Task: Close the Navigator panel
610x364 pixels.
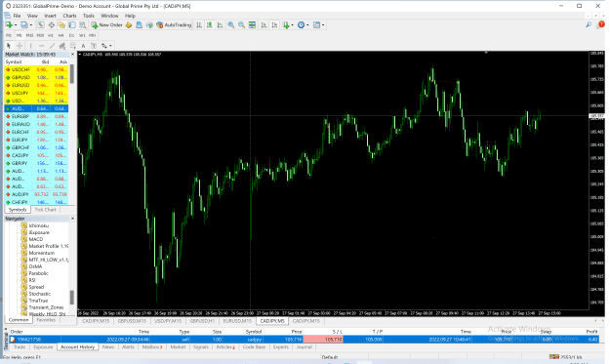Action: tap(72, 219)
